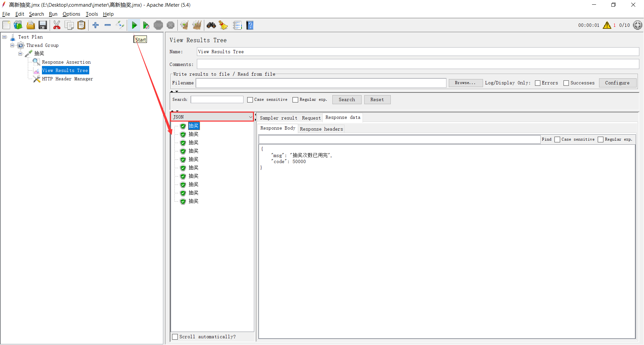Select the Thread Group tree node
The width and height of the screenshot is (644, 345).
click(x=43, y=45)
